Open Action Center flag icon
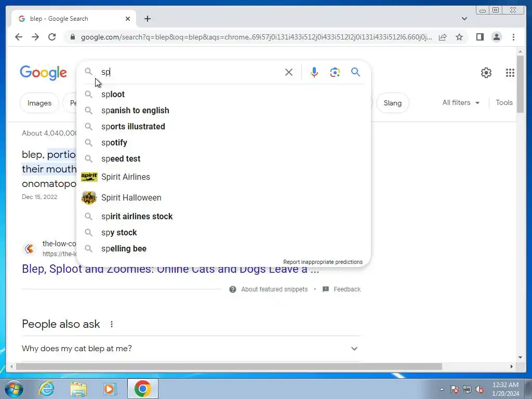Screen dimensions: 532x399 click(x=455, y=389)
